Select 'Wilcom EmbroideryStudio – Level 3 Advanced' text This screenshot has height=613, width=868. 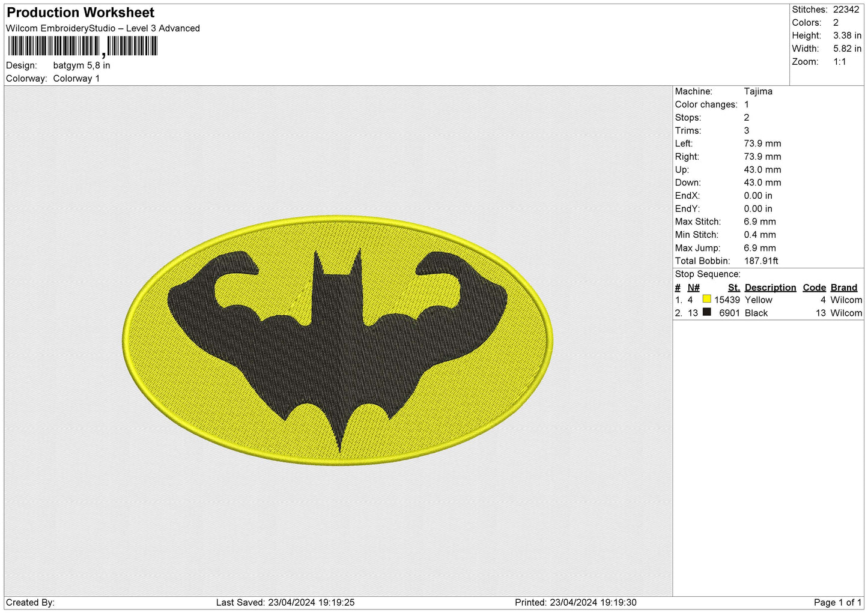(103, 28)
